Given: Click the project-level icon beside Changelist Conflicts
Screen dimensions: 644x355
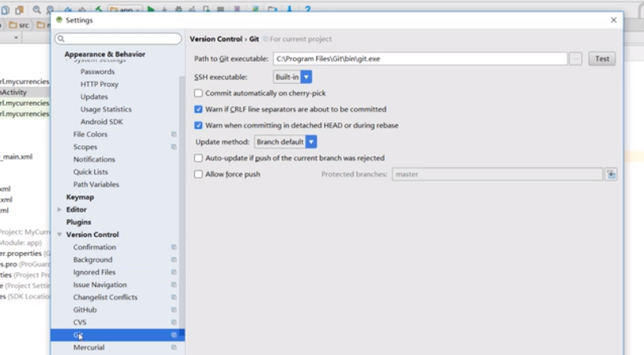Looking at the screenshot, I should (174, 297).
